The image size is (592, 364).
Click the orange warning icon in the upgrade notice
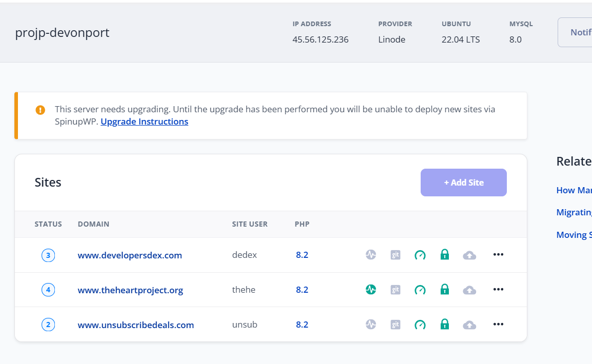point(41,110)
